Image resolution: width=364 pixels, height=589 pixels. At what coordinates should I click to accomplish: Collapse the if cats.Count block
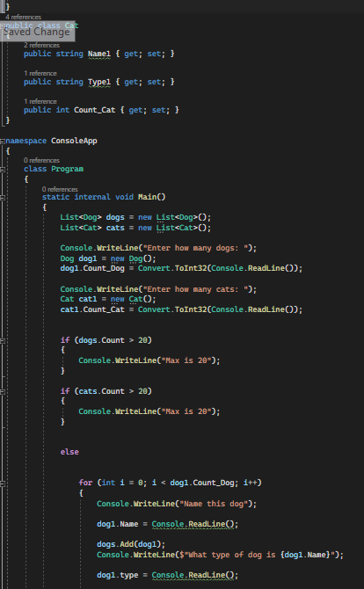point(3,392)
